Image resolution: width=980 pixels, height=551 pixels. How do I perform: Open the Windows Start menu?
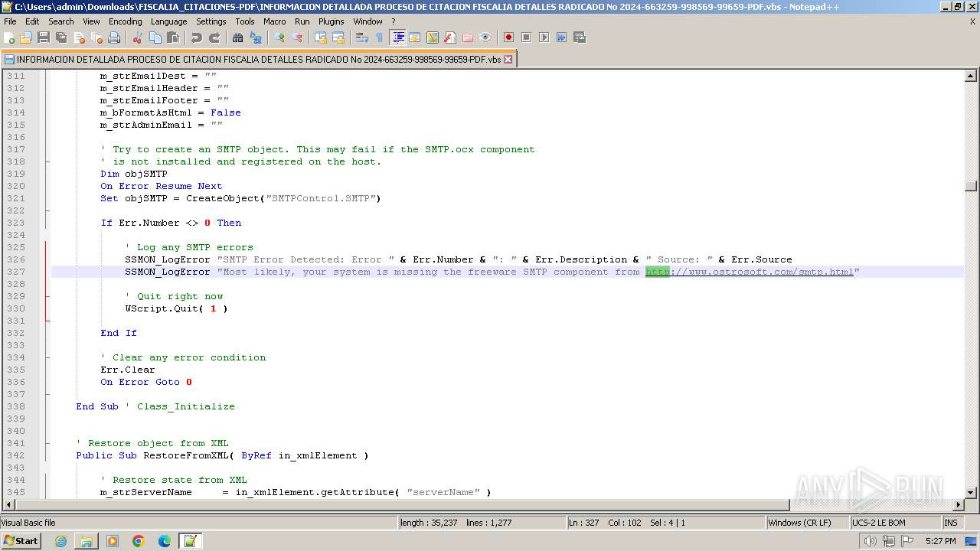click(21, 541)
